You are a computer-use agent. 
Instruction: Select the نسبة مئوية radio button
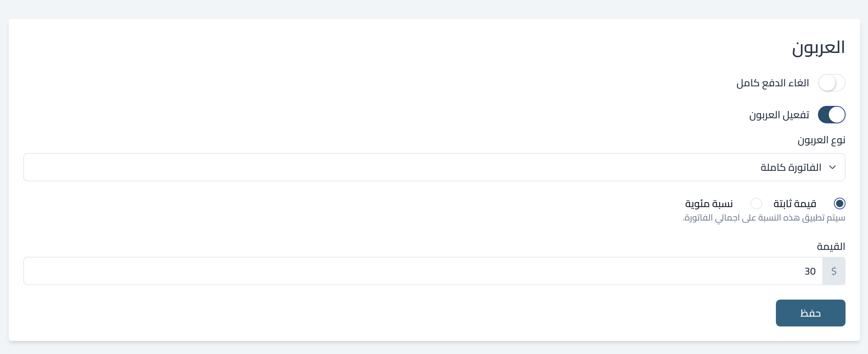coord(756,203)
